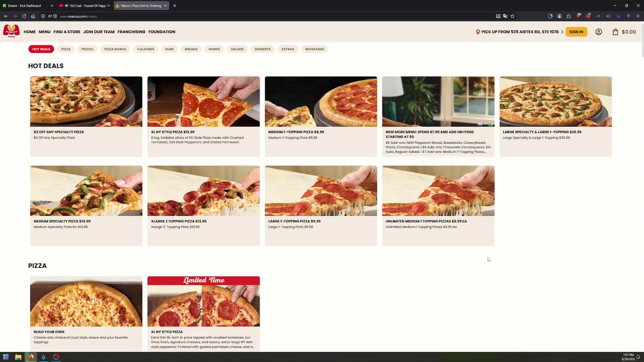This screenshot has width=644, height=362.
Task: Select the DESSERTS category pill
Action: 263,49
